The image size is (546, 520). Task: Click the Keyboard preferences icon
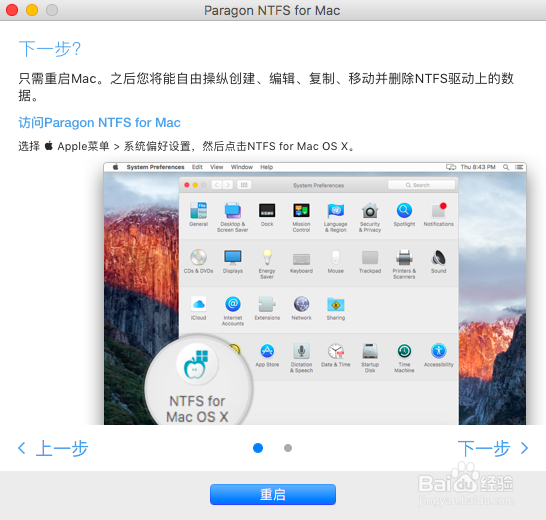click(x=301, y=259)
